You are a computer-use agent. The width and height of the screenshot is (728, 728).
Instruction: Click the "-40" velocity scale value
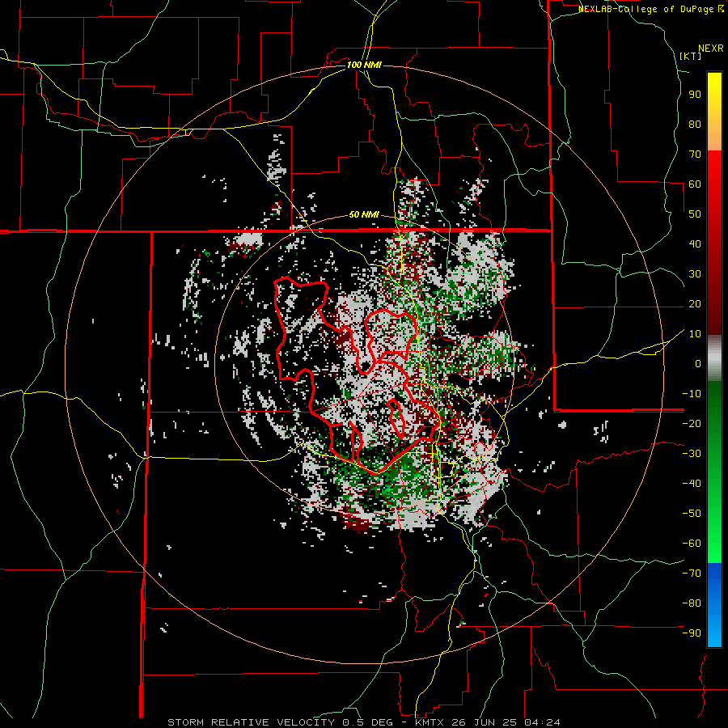692,484
